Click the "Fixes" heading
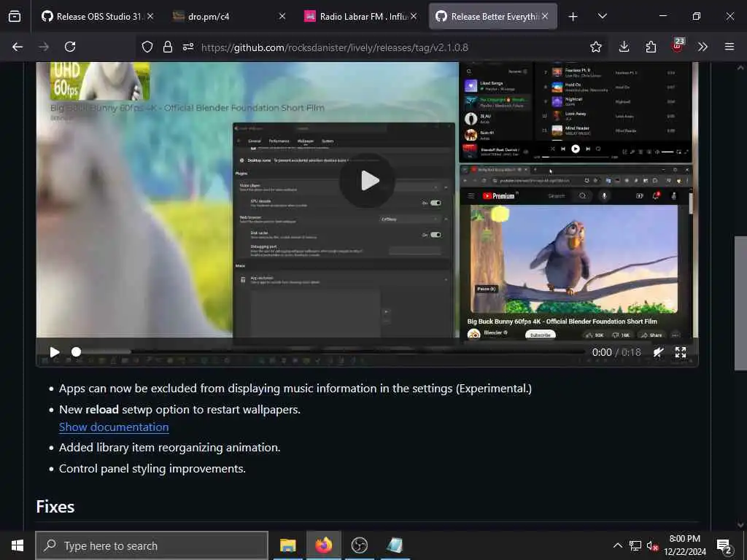 pos(55,507)
